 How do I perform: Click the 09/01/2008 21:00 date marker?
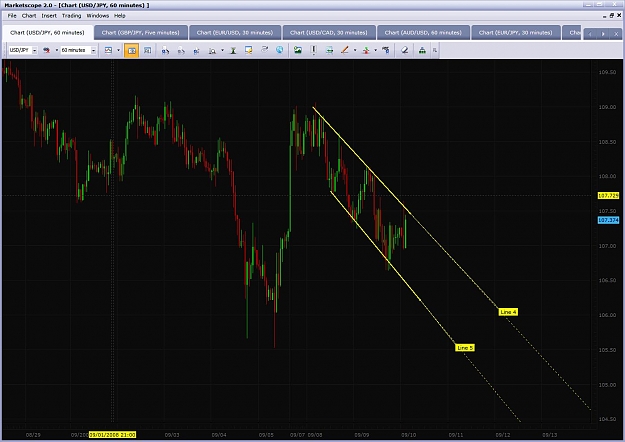(112, 435)
